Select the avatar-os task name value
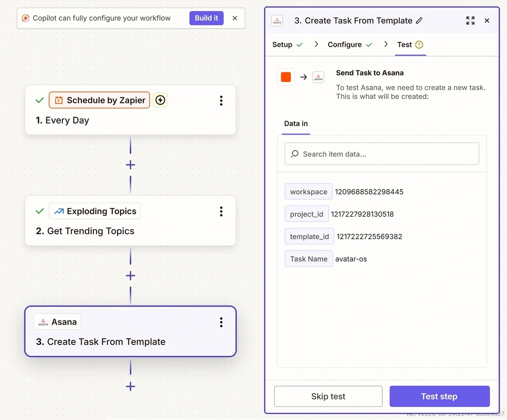Viewport: 507px width, 420px height. (351, 259)
